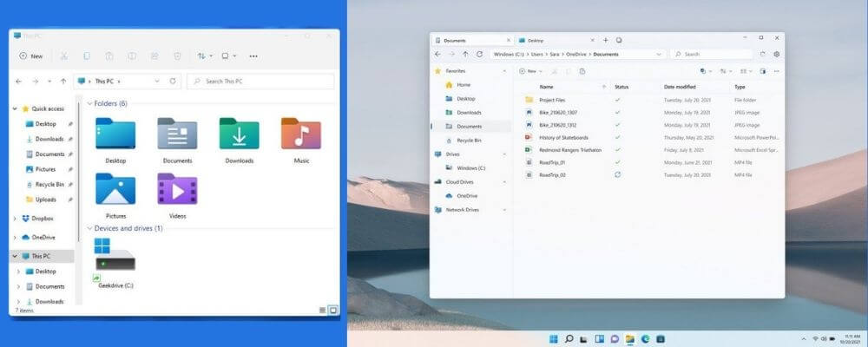The image size is (868, 347).
Task: Launch Microsoft Edge from the taskbar
Action: [645, 337]
